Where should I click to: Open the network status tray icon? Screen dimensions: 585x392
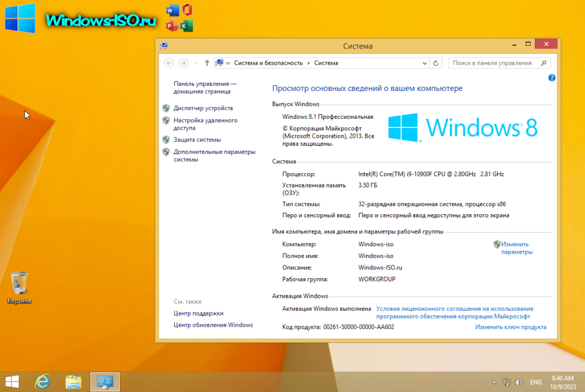coord(506,382)
